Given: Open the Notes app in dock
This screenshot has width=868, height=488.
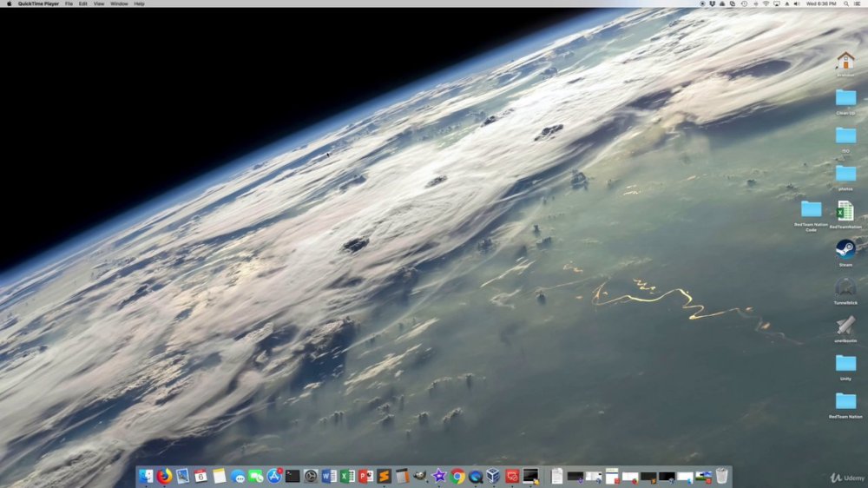Looking at the screenshot, I should tap(220, 476).
